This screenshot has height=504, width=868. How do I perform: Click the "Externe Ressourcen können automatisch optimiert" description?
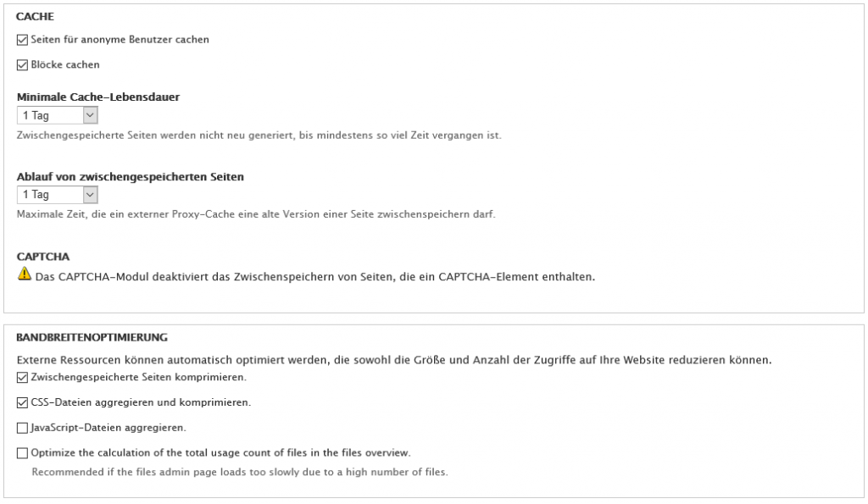(394, 359)
